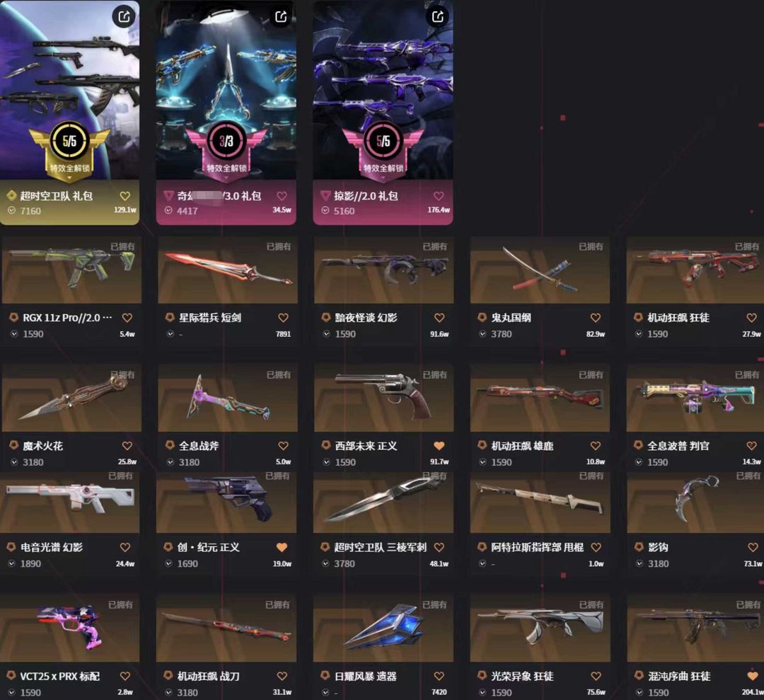Remove favorite from 创·纪元 正义

[282, 547]
